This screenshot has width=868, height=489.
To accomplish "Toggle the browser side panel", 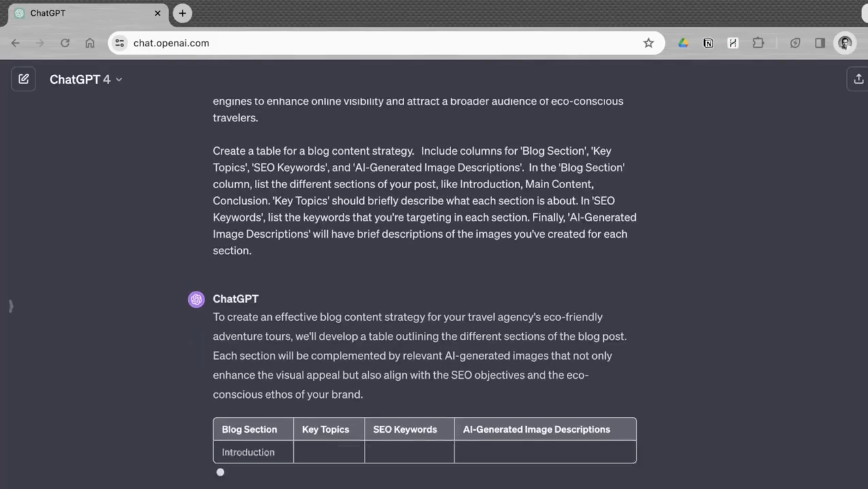I will (820, 43).
